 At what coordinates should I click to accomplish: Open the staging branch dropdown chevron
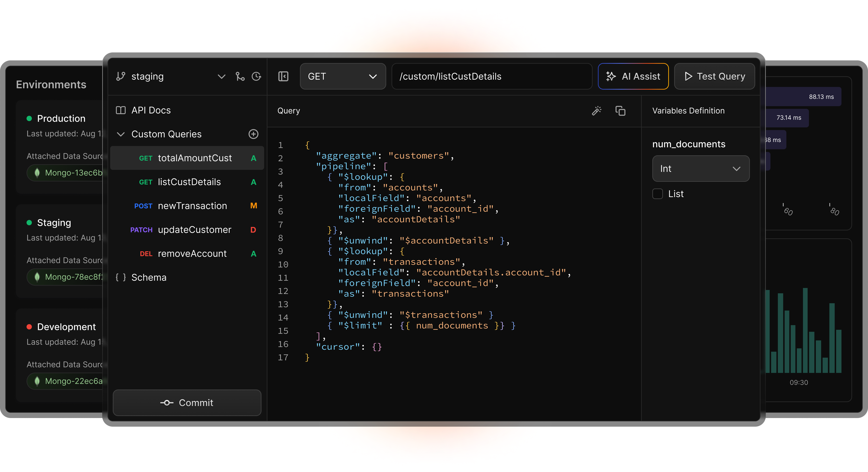221,77
